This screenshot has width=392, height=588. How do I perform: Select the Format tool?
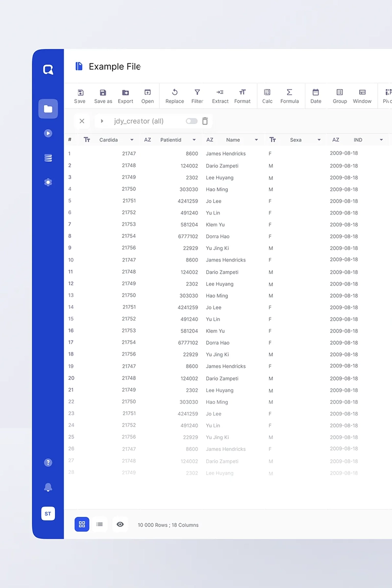click(242, 96)
